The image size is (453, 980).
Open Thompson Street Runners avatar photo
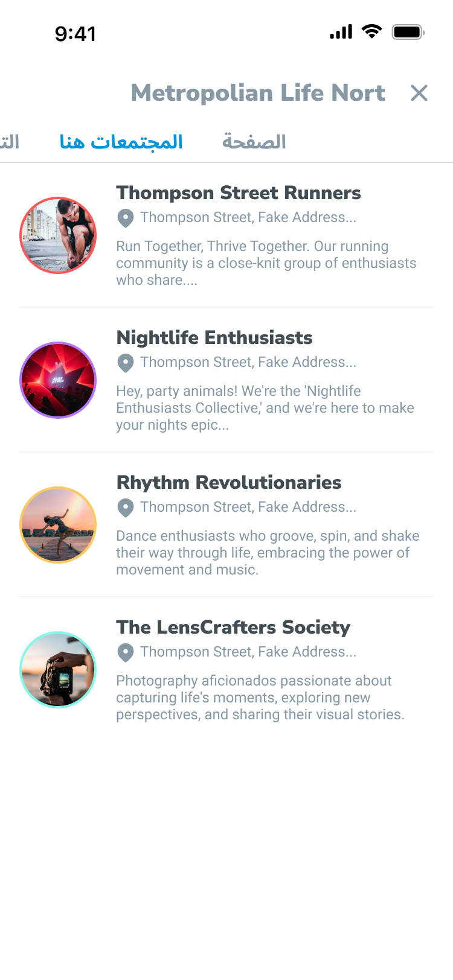point(58,235)
